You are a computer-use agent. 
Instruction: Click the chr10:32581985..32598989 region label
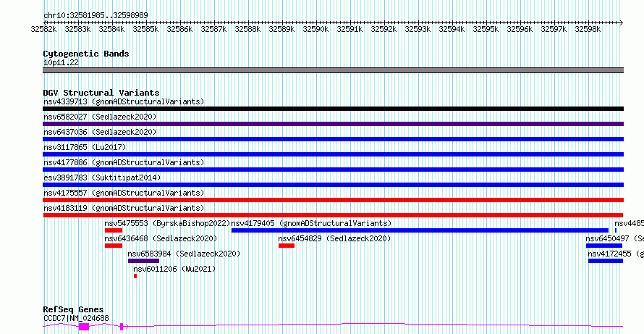tap(96, 15)
